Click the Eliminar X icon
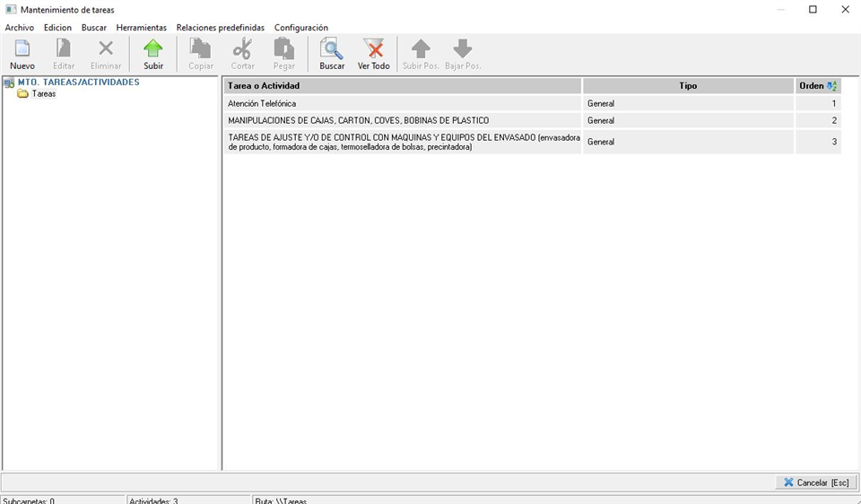 pyautogui.click(x=106, y=49)
